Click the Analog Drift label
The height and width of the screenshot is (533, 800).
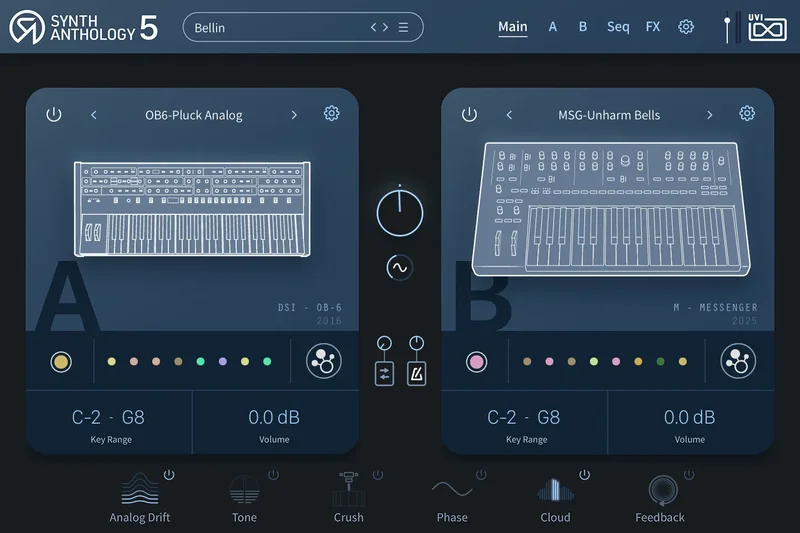(x=140, y=517)
